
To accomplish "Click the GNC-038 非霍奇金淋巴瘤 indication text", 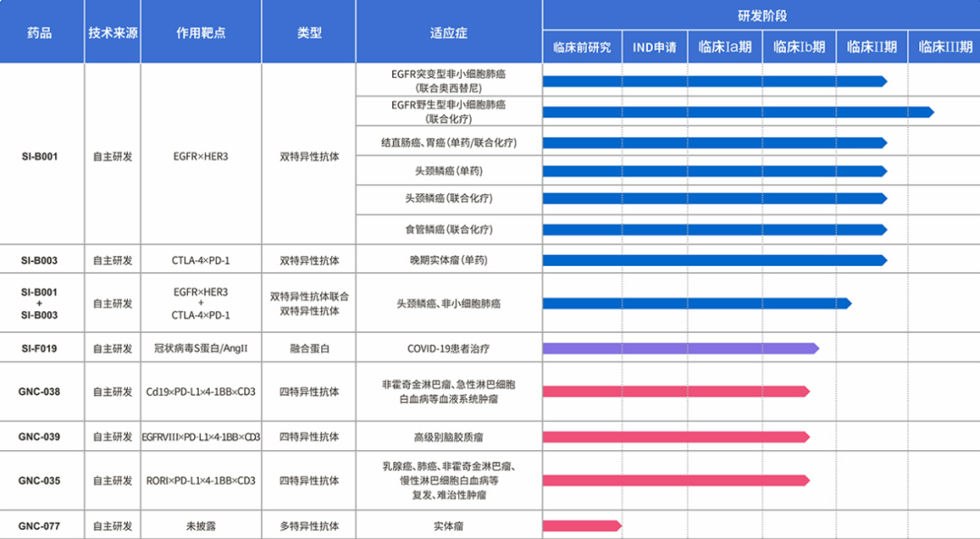I will [x=449, y=392].
